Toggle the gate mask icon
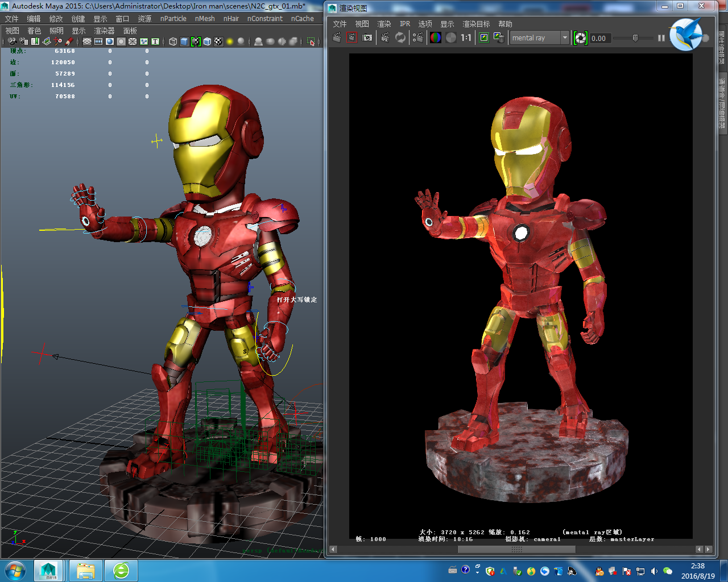This screenshot has width=728, height=582. point(121,41)
